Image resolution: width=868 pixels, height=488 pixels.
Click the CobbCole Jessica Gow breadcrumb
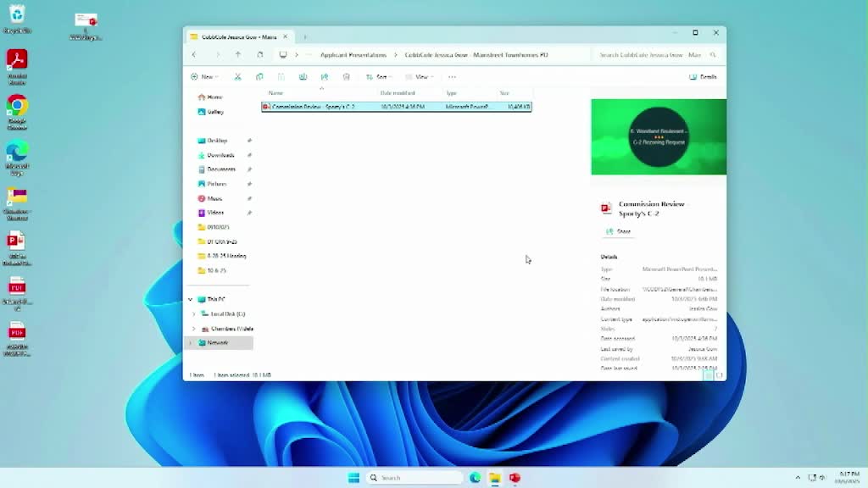click(476, 55)
